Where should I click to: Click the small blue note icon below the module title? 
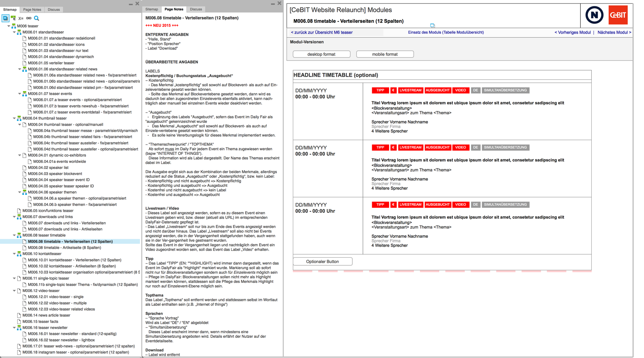tap(432, 26)
